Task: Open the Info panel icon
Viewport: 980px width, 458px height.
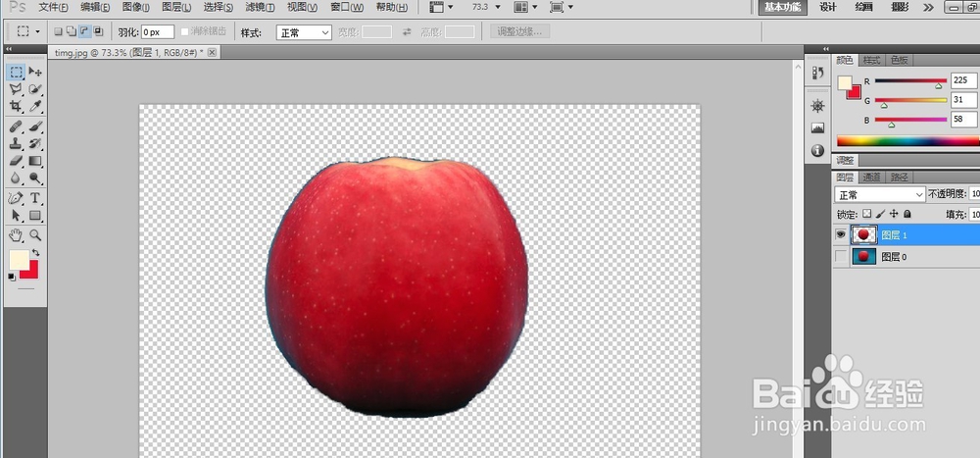Action: click(817, 151)
